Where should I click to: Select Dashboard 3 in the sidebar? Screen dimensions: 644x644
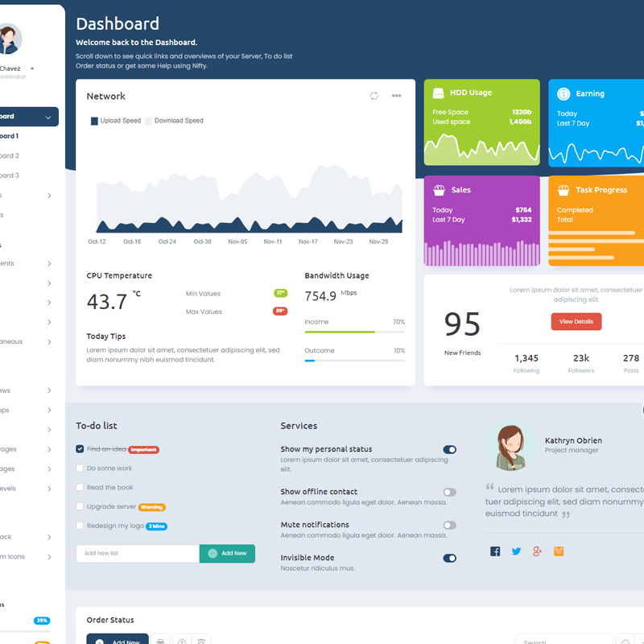pos(10,175)
